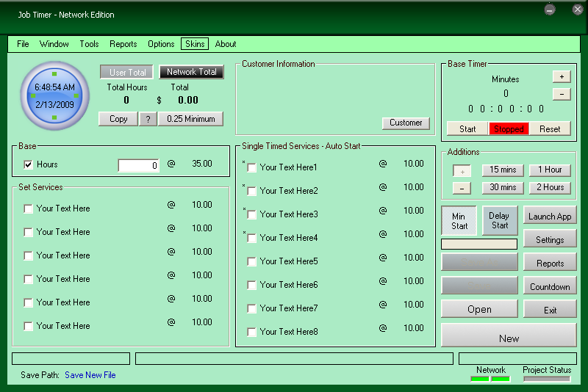Screen dimensions: 588x392
Task: Select the Additions plus mode button
Action: (x=462, y=171)
